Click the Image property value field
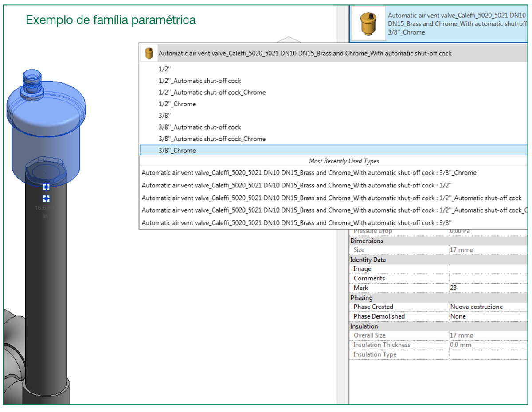Viewport: 532px width, 412px height. click(x=489, y=269)
